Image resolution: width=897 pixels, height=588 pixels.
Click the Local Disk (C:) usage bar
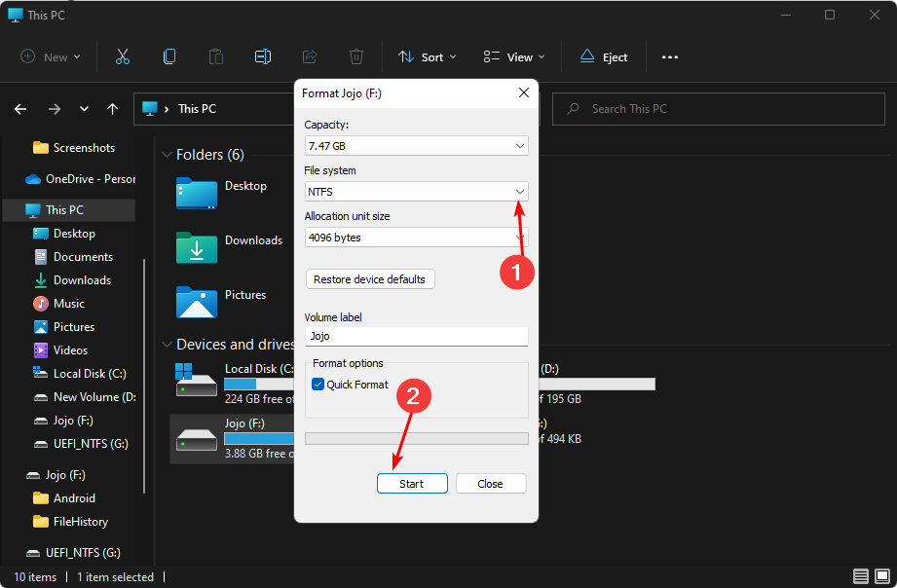click(258, 385)
